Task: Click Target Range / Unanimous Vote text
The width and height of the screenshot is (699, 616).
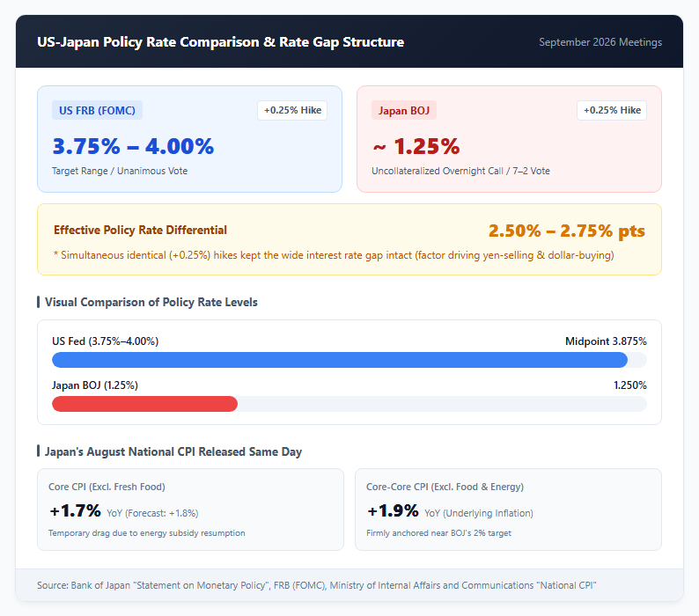Action: point(120,171)
